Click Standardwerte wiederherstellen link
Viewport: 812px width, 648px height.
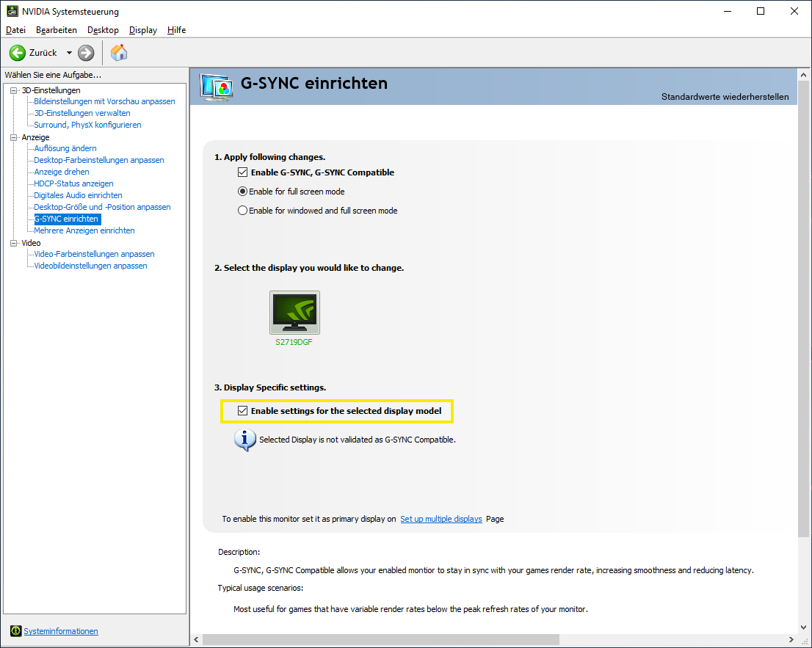[x=725, y=97]
